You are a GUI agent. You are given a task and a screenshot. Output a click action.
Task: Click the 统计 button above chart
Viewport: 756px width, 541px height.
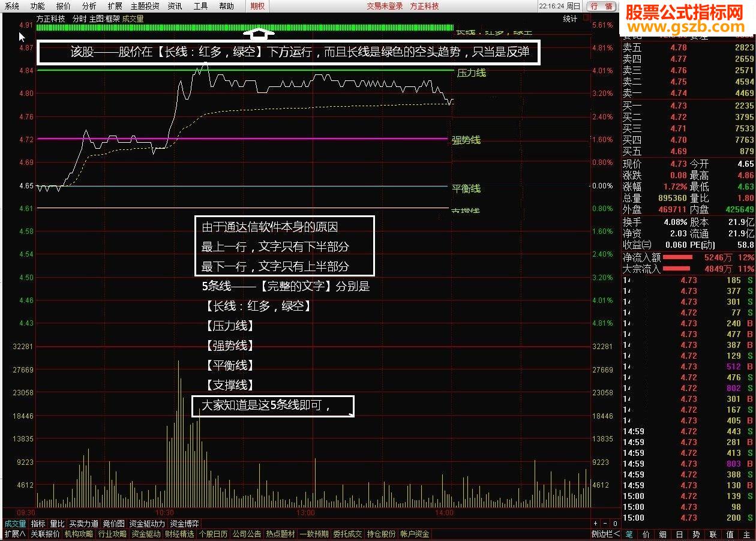tap(570, 19)
